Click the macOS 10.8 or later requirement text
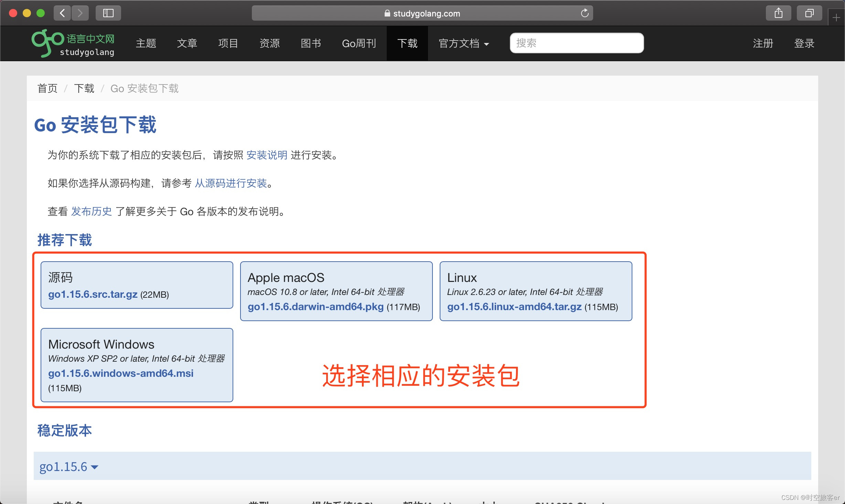The width and height of the screenshot is (845, 504). click(x=326, y=292)
